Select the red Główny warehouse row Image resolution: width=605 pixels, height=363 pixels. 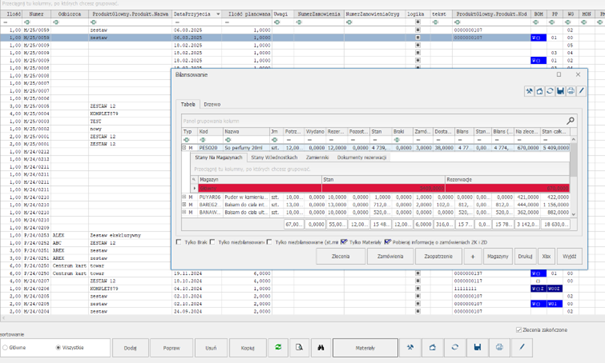click(x=384, y=188)
